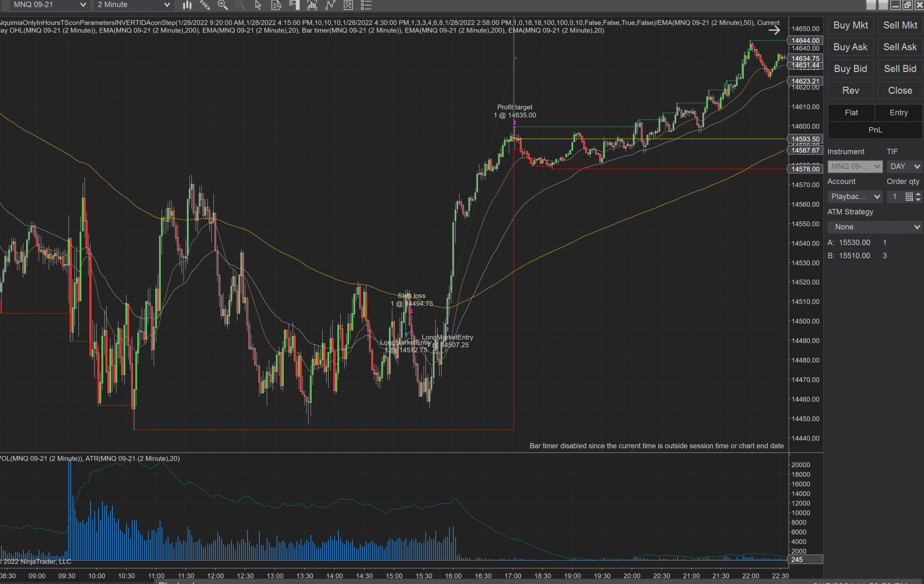The height and width of the screenshot is (584, 924).
Task: Click the 14578.00 price marker on axis
Action: 806,169
